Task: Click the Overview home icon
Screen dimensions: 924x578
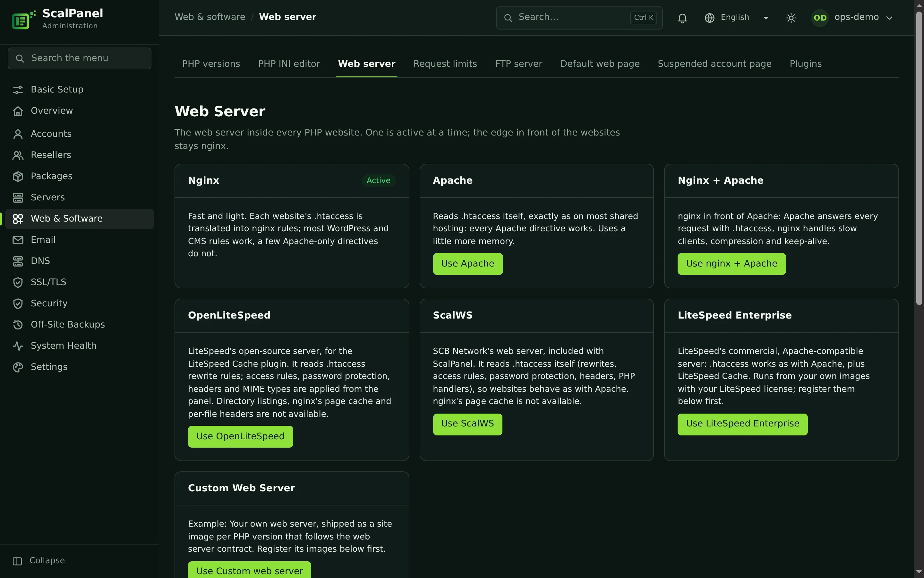Action: pos(18,111)
